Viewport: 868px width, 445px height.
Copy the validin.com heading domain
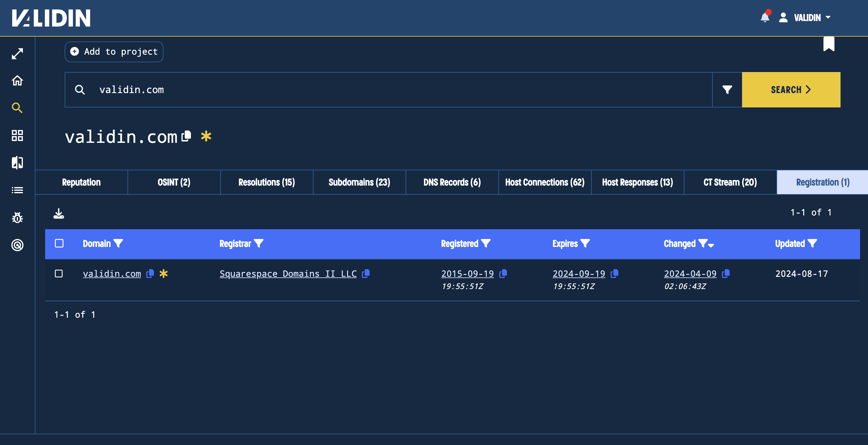point(186,136)
